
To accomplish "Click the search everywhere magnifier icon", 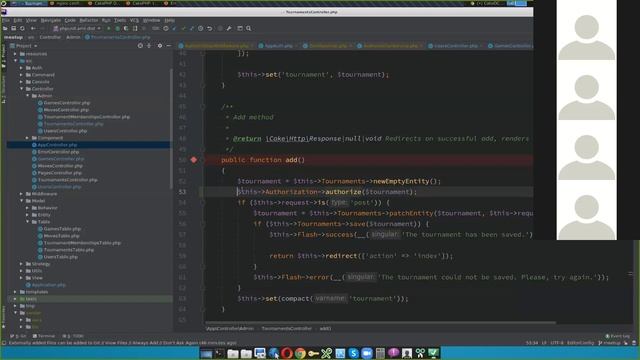I will pyautogui.click(x=249, y=29).
